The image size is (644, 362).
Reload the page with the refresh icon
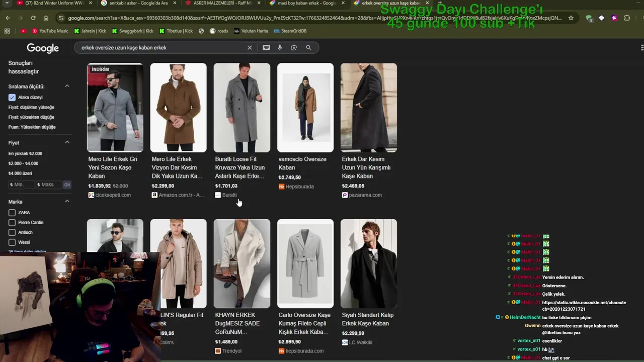(x=33, y=18)
